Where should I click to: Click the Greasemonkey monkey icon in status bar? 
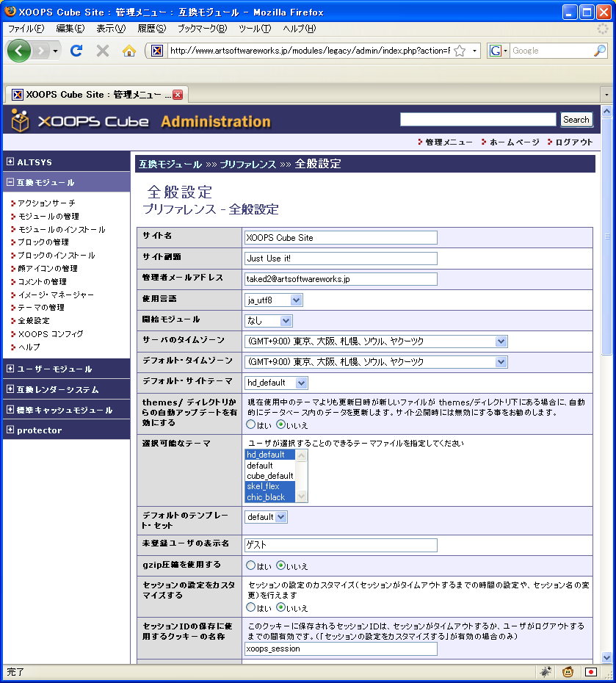click(x=568, y=672)
